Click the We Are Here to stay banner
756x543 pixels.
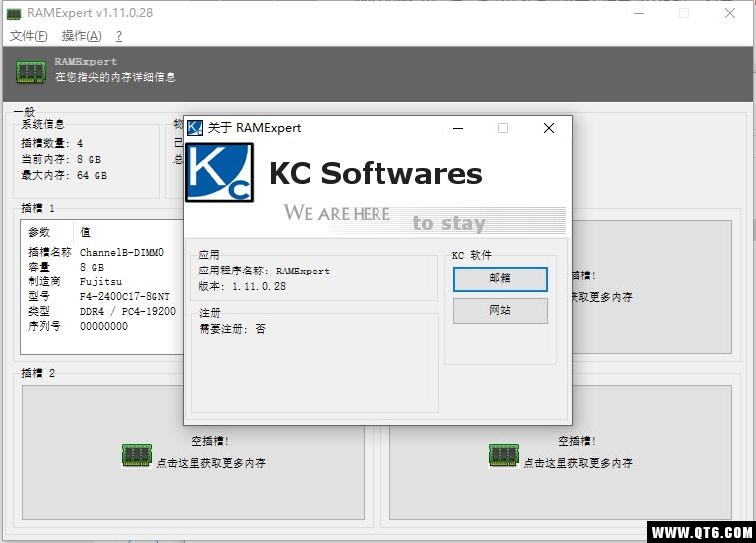pyautogui.click(x=424, y=218)
